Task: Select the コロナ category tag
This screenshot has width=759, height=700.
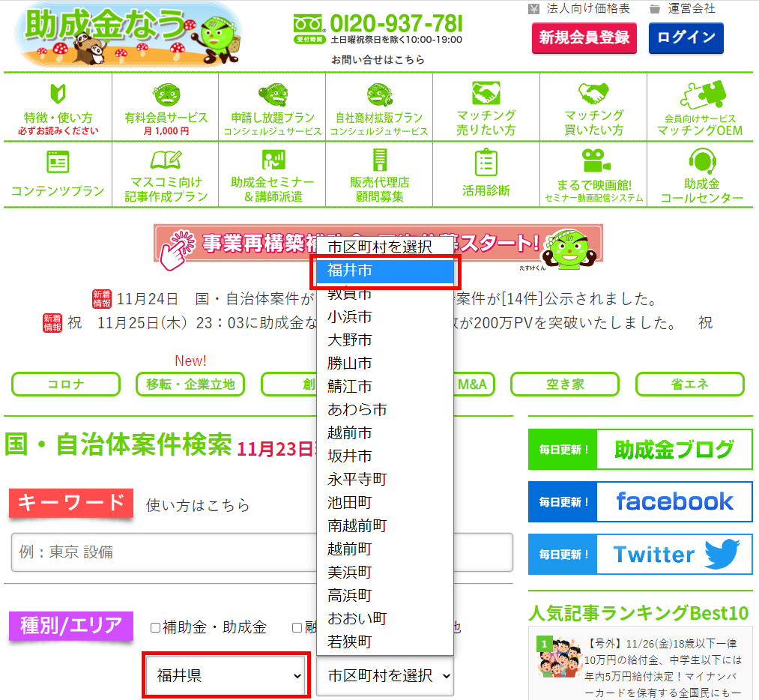Action: 66,384
